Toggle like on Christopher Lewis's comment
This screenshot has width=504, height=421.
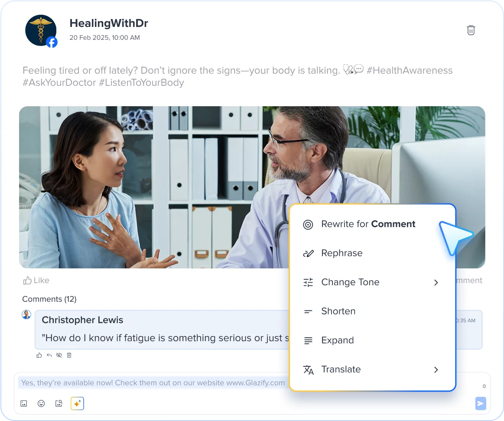(x=39, y=355)
